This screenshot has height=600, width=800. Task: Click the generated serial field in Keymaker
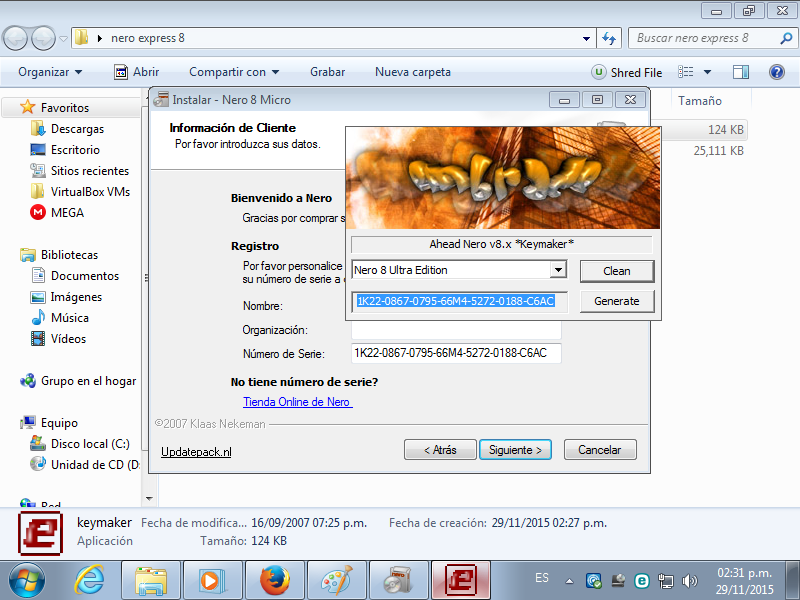point(459,301)
